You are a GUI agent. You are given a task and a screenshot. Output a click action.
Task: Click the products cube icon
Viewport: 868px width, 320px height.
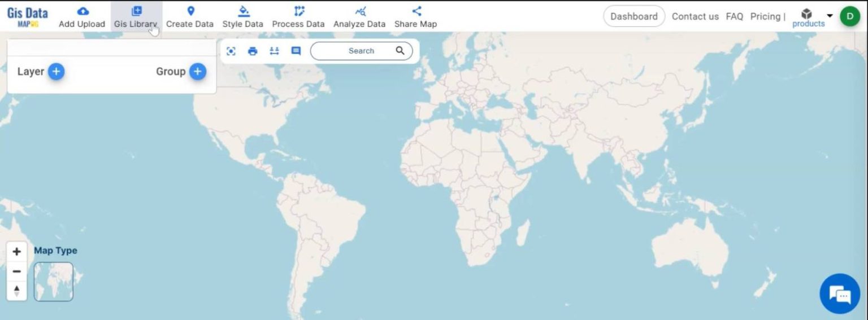tap(807, 14)
